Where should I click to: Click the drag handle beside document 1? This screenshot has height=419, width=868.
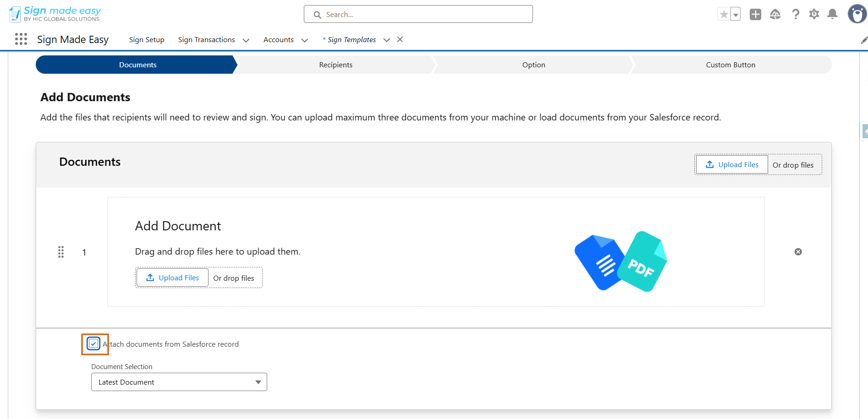(61, 252)
